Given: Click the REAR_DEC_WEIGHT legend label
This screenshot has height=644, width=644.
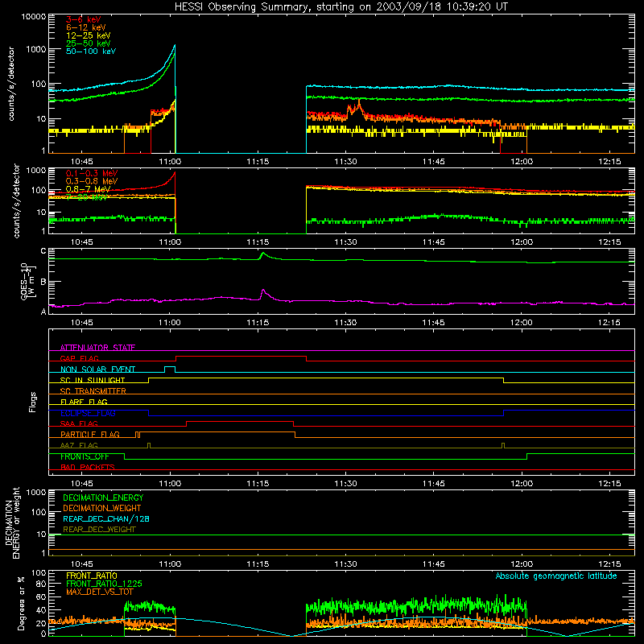Looking at the screenshot, I should click(99, 530).
